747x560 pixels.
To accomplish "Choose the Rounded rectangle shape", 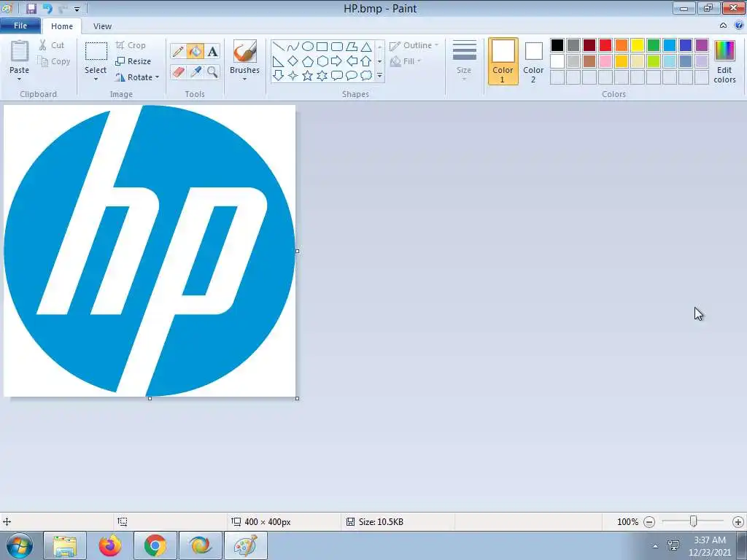I will 337,47.
